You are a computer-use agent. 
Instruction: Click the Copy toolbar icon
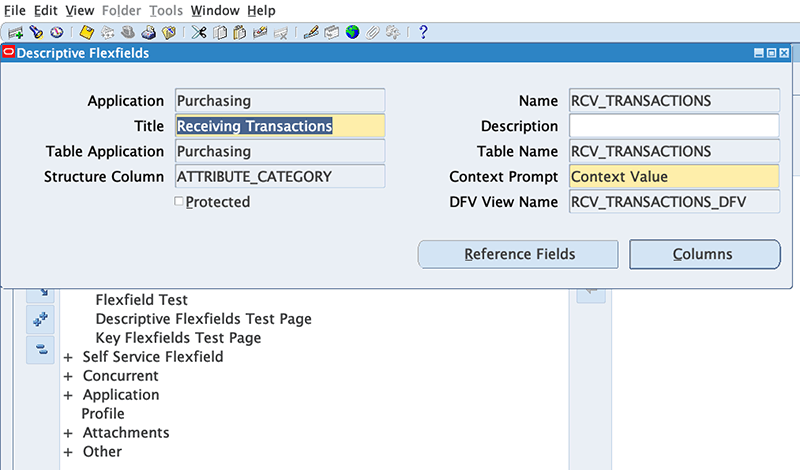[219, 33]
